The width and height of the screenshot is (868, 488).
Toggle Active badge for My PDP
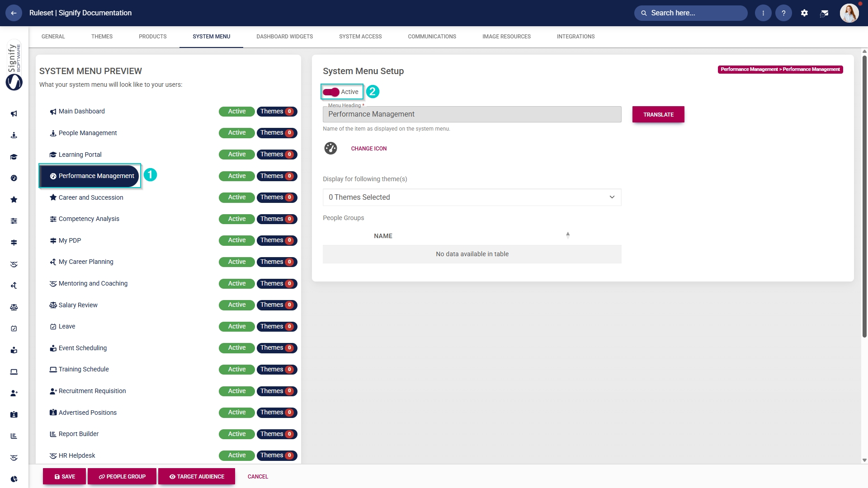pyautogui.click(x=237, y=240)
